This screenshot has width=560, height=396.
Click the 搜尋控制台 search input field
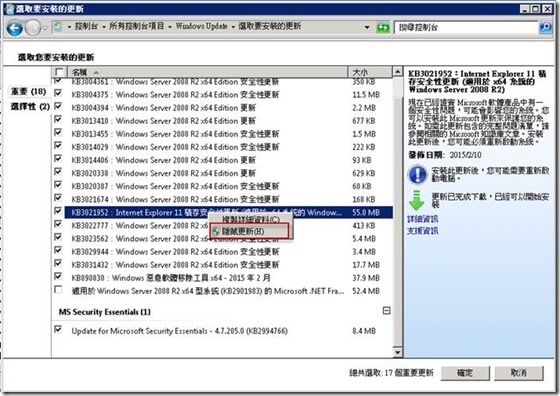coord(466,27)
